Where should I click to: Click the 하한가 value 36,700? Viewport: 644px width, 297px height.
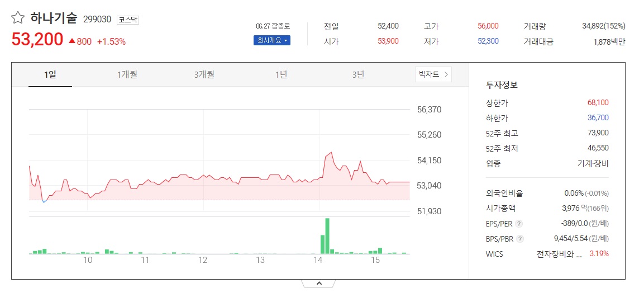[x=598, y=117]
